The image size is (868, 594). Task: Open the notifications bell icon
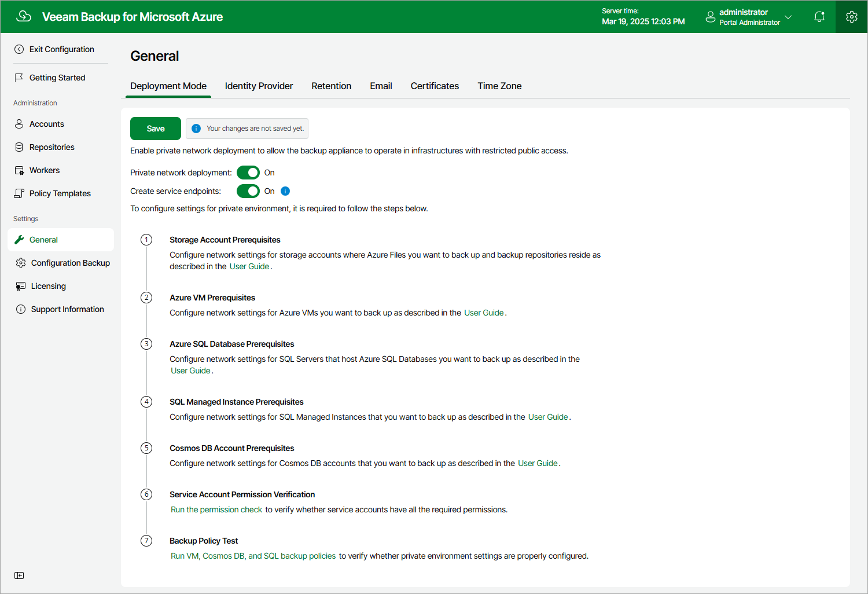pyautogui.click(x=819, y=17)
